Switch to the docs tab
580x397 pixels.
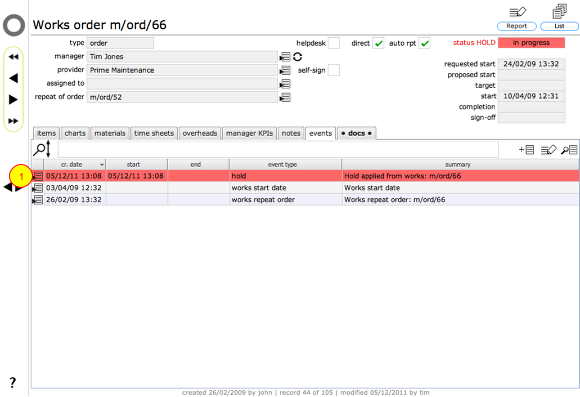tap(357, 133)
